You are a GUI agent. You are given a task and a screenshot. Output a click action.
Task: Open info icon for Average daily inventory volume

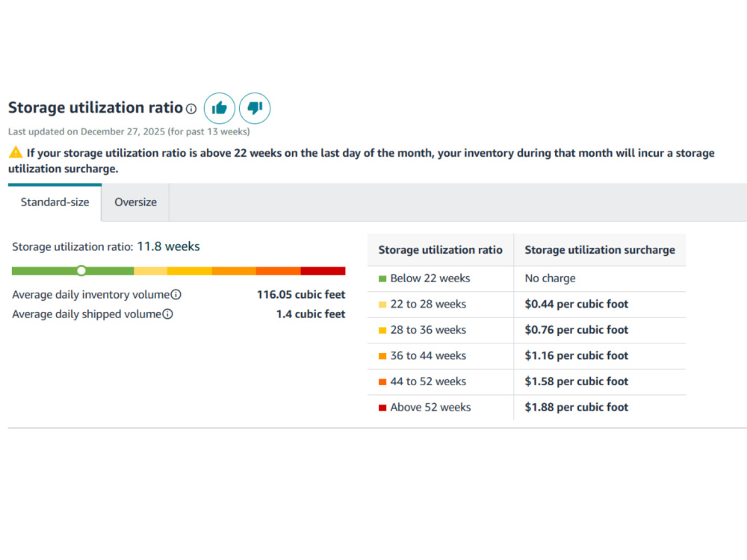click(176, 295)
